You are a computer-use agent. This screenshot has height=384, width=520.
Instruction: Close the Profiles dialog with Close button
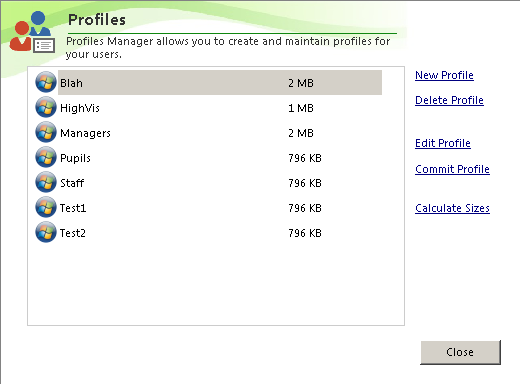pos(460,352)
